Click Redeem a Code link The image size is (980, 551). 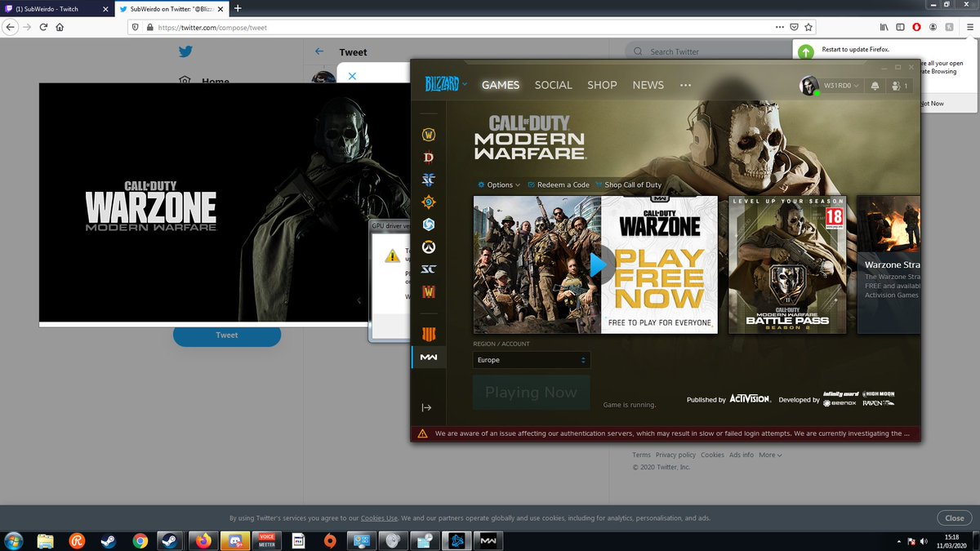(x=559, y=184)
